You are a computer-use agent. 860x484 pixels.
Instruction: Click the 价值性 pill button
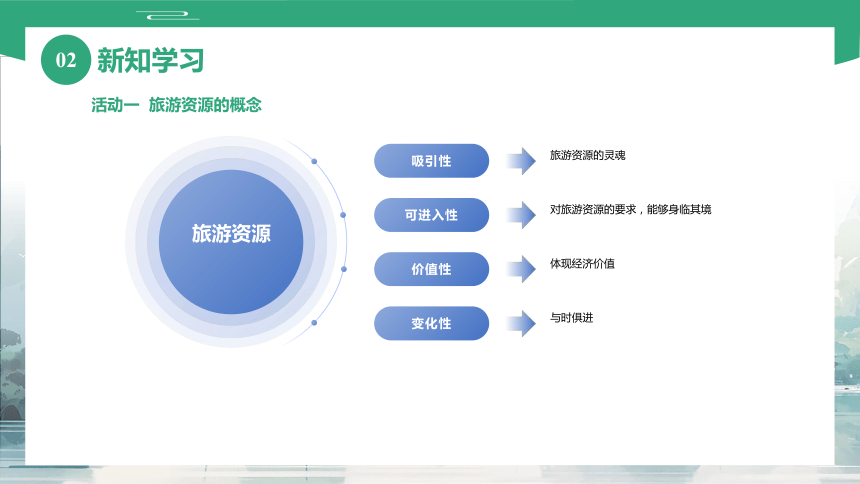click(x=431, y=269)
